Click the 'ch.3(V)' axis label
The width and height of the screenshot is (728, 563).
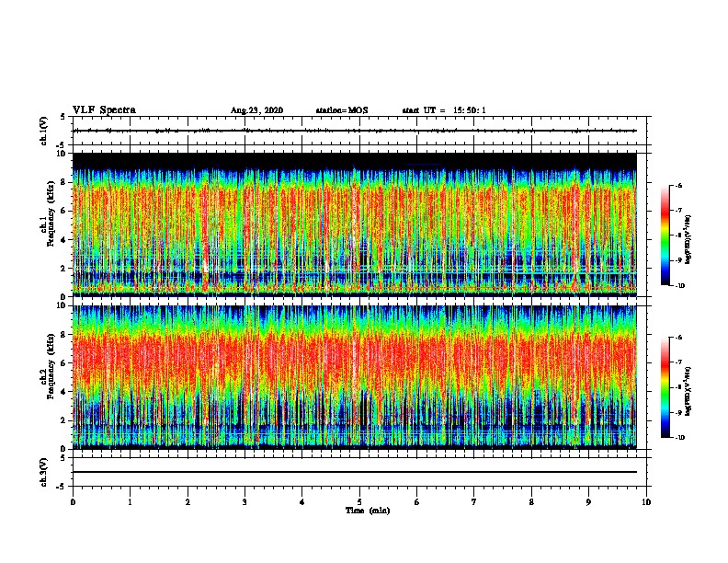(x=43, y=472)
